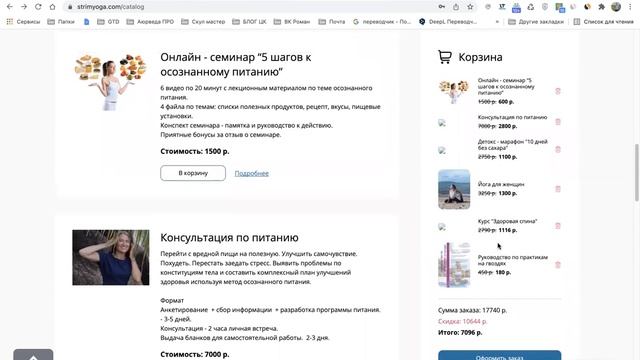Click the broken image of Здоровая спина cart item

pyautogui.click(x=442, y=227)
